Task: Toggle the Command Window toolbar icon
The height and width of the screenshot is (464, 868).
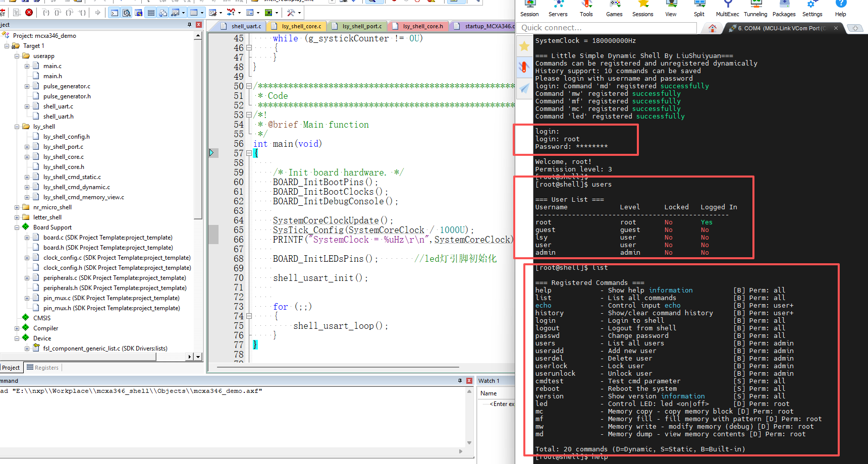Action: pyautogui.click(x=115, y=13)
